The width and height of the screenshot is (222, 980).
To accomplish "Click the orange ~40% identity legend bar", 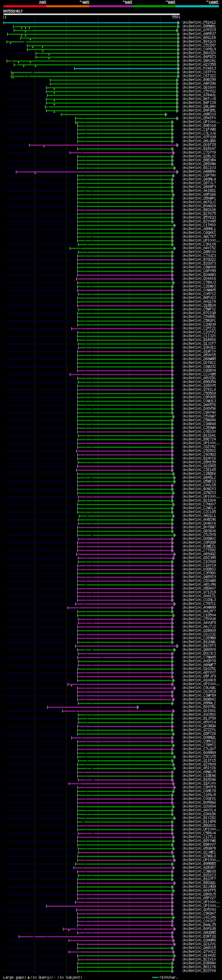I will pos(68,6).
